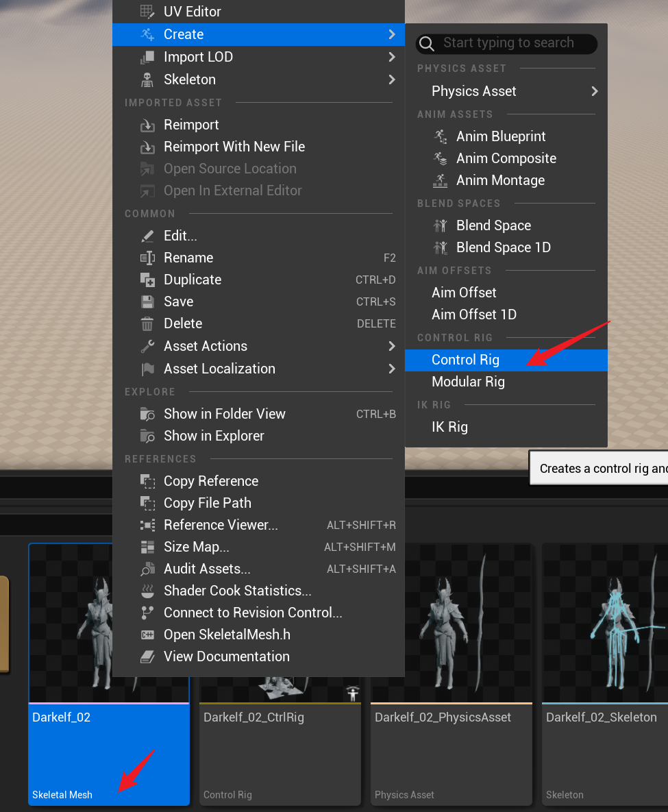The image size is (668, 812).
Task: Expand the Import LOD submenu arrow
Action: pyautogui.click(x=392, y=57)
